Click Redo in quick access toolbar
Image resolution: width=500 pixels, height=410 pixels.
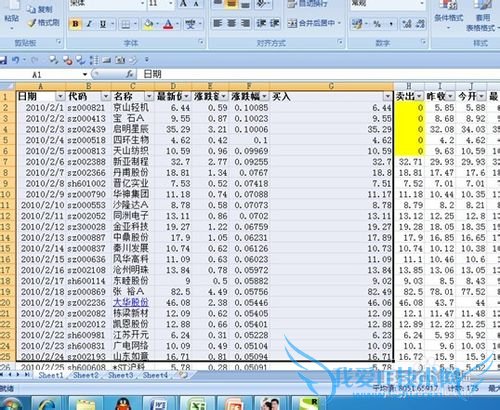[x=34, y=60]
